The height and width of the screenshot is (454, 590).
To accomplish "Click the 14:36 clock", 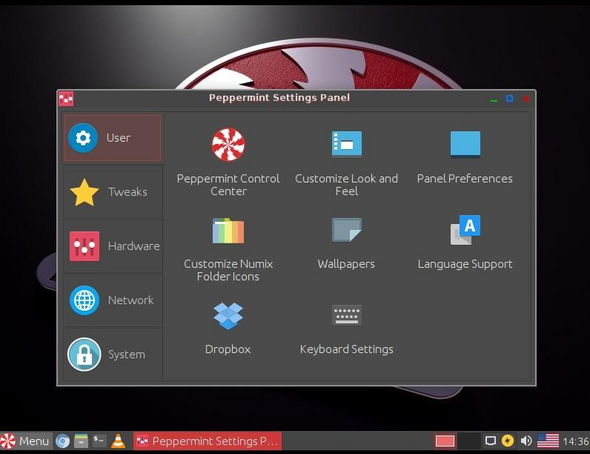I will coord(576,441).
